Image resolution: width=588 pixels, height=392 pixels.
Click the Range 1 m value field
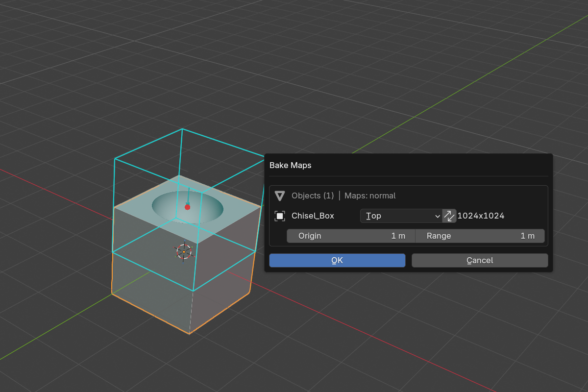[480, 236]
